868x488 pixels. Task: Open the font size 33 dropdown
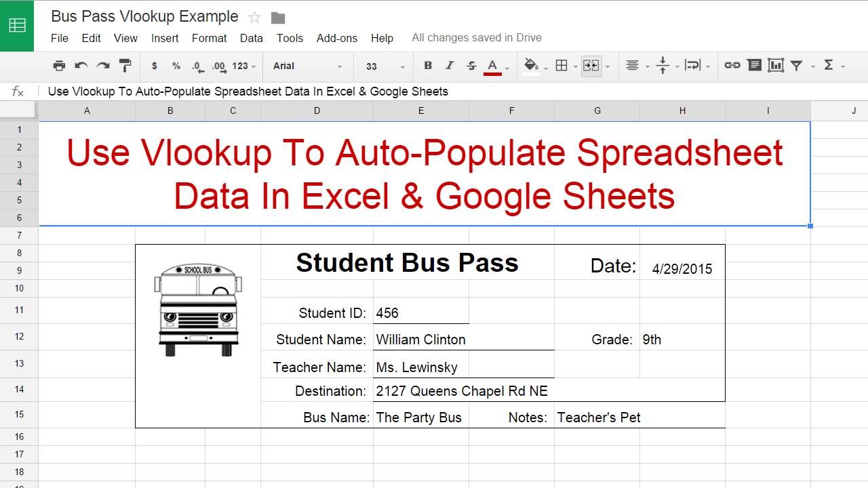(x=384, y=66)
